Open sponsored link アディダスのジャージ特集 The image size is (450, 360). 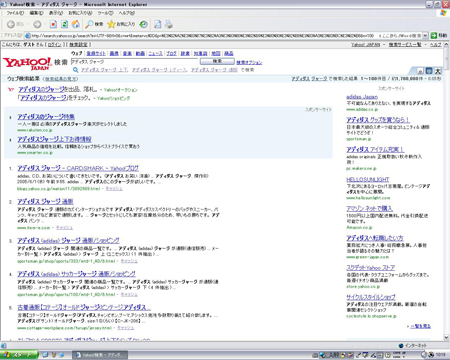46,117
